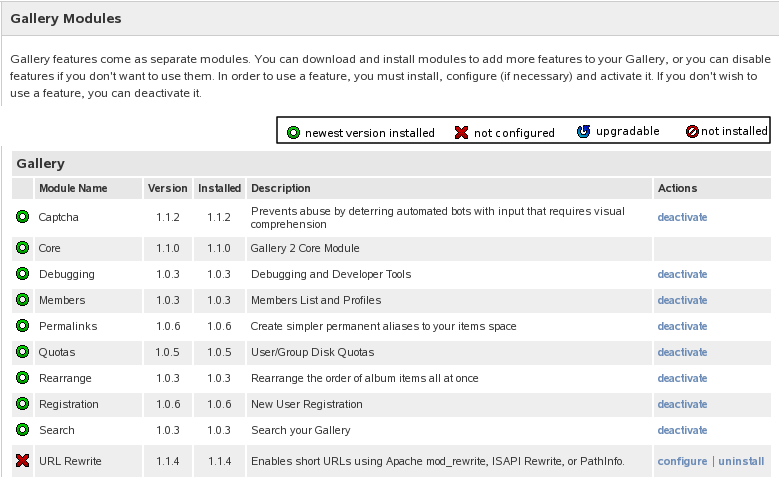Viewport: 779px width, 477px height.
Task: Click 'User/Group Disk Quotas' description
Action: coord(312,352)
